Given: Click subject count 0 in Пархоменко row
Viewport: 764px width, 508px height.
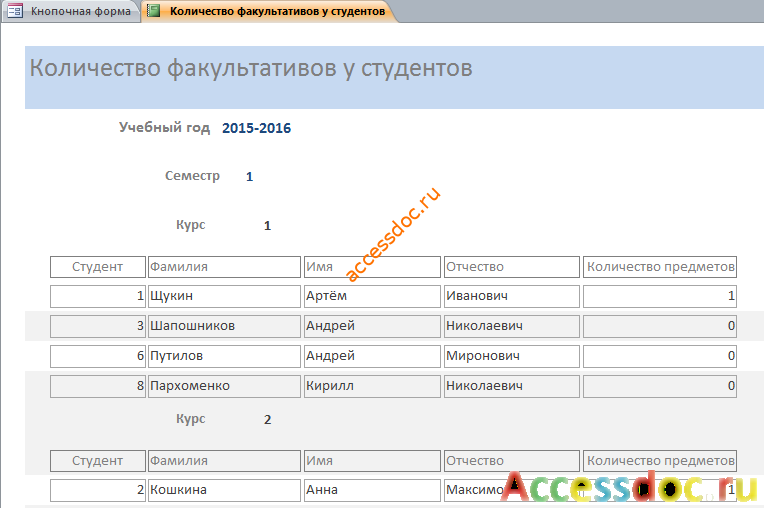Looking at the screenshot, I should [x=660, y=386].
